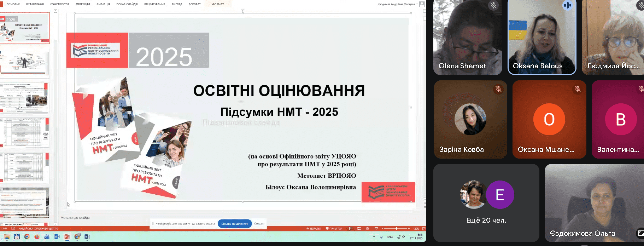
Task: Open the ACROBAT ribbon tab
Action: click(194, 4)
